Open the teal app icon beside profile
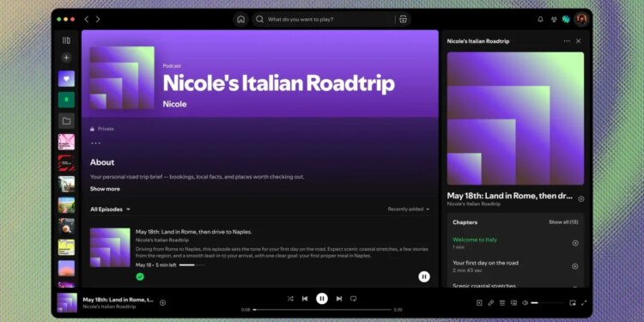 [x=566, y=19]
